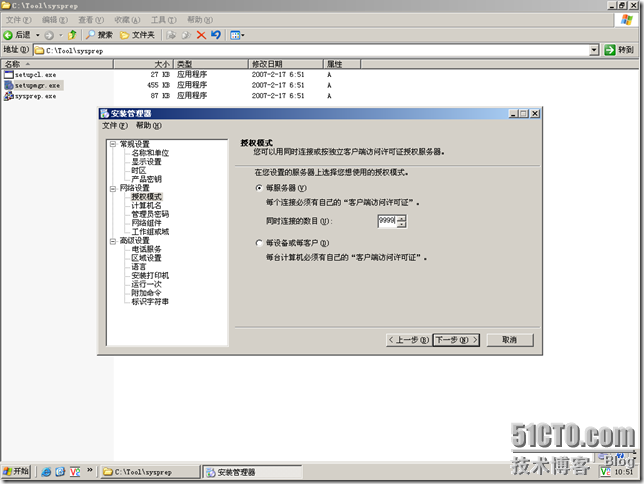Click the red Delete X toolbar icon
The height and width of the screenshot is (484, 644).
pos(201,35)
